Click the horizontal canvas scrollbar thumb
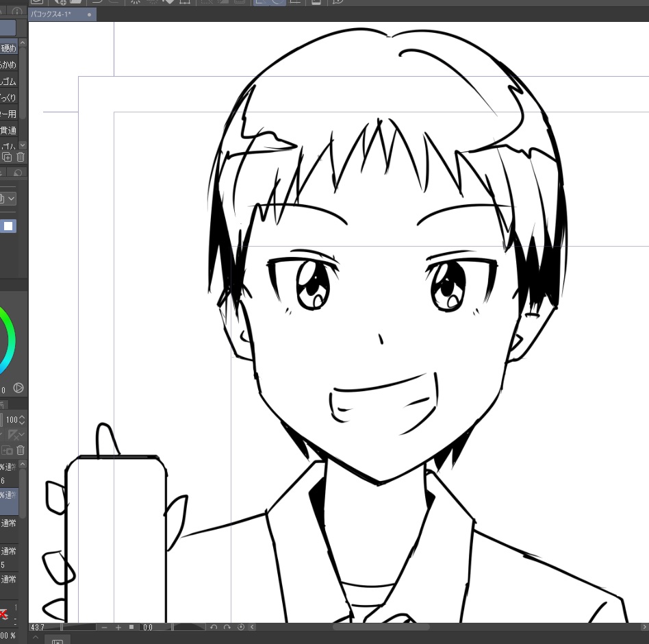The image size is (649, 644). pos(381,627)
